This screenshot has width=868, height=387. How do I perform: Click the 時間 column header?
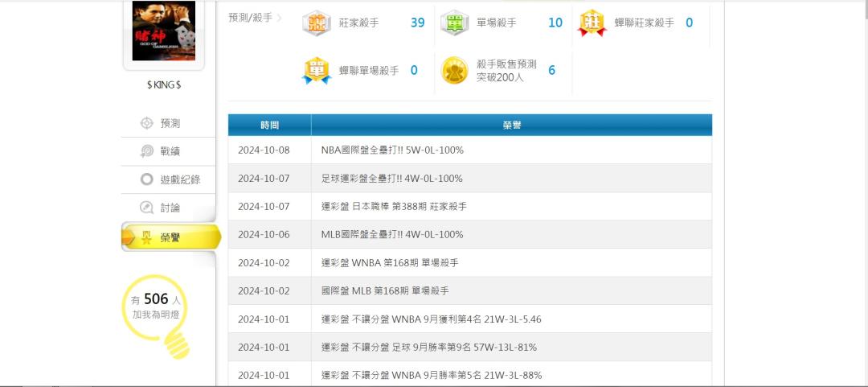[269, 126]
